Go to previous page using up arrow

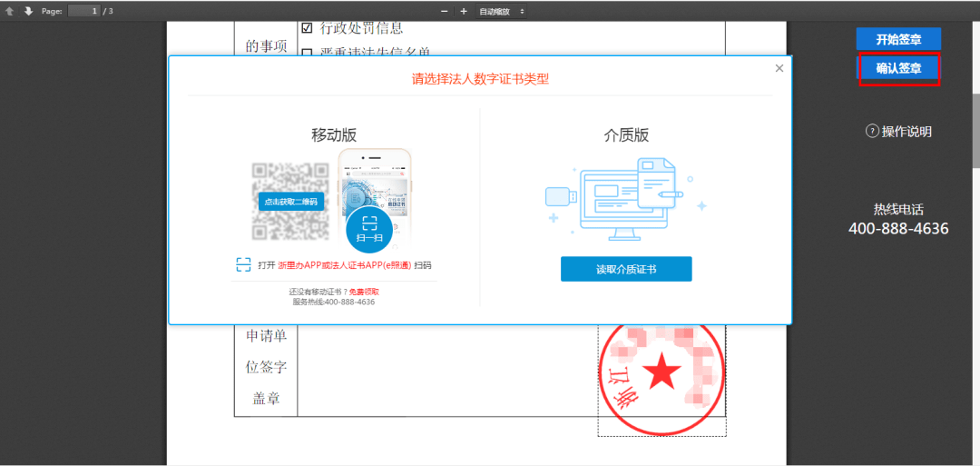click(10, 11)
